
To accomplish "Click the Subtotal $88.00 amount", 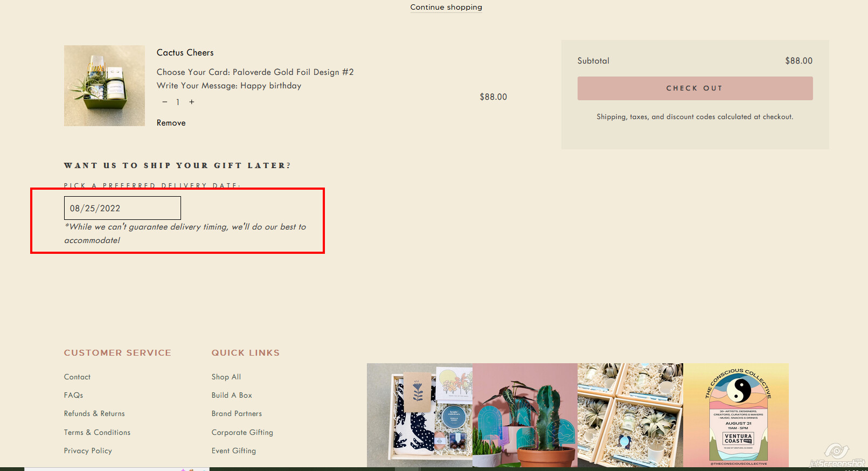I will 799,61.
